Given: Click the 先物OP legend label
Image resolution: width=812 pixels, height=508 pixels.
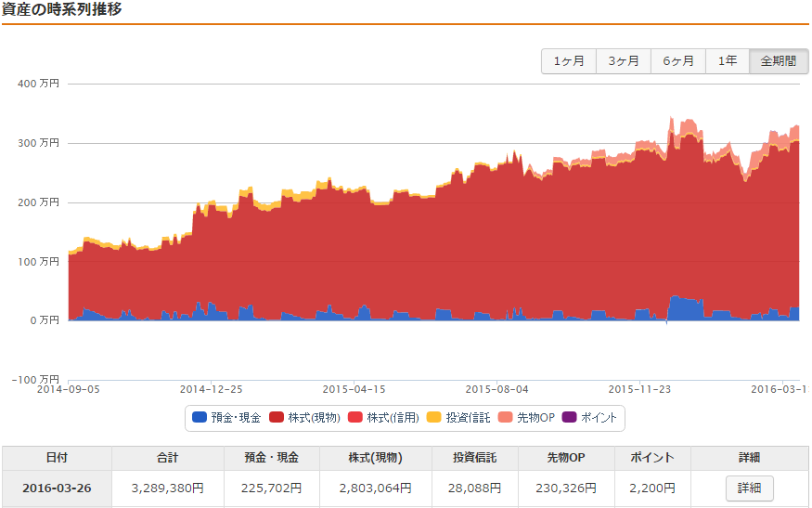Looking at the screenshot, I should pos(535,418).
